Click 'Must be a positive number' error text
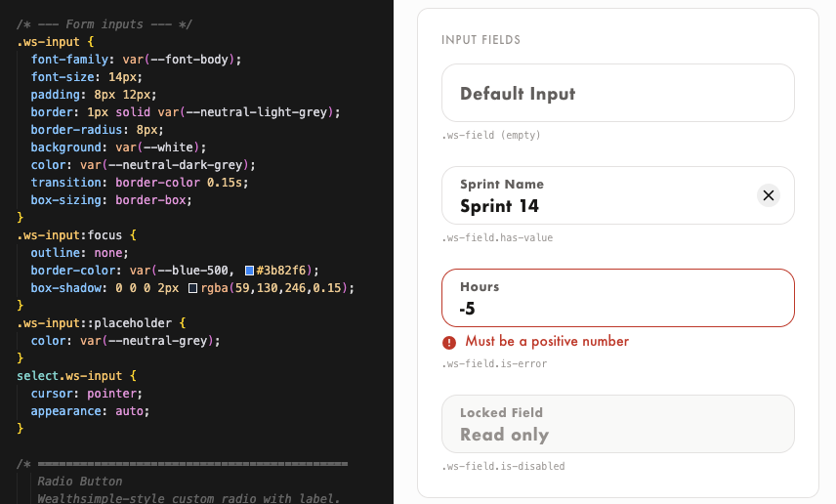This screenshot has width=836, height=504. click(547, 341)
